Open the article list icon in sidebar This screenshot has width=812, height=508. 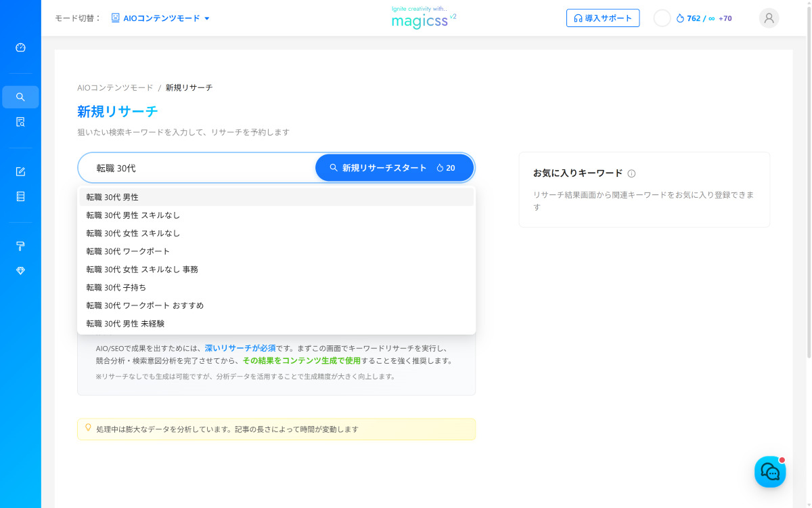(20, 196)
